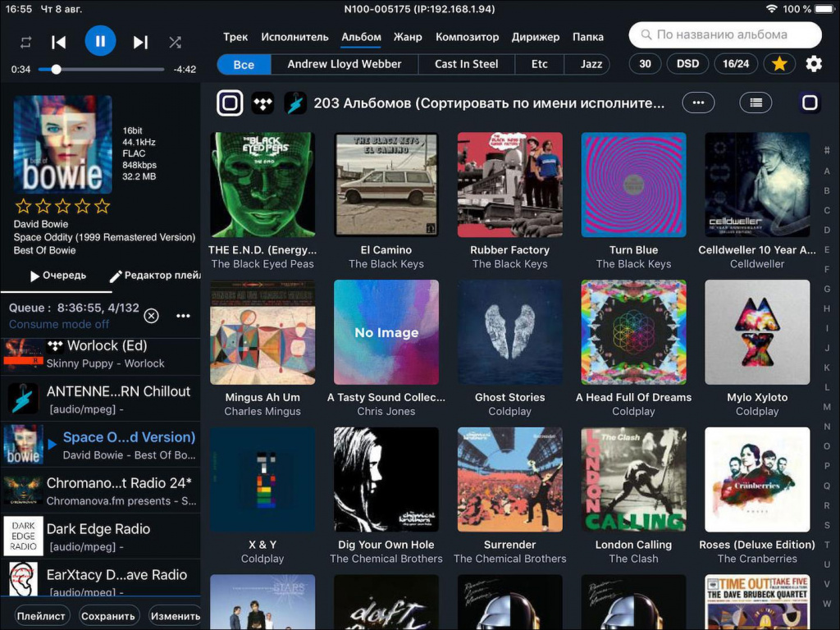The height and width of the screenshot is (630, 840).
Task: Switch to the Исполнитель tab
Action: coord(294,37)
